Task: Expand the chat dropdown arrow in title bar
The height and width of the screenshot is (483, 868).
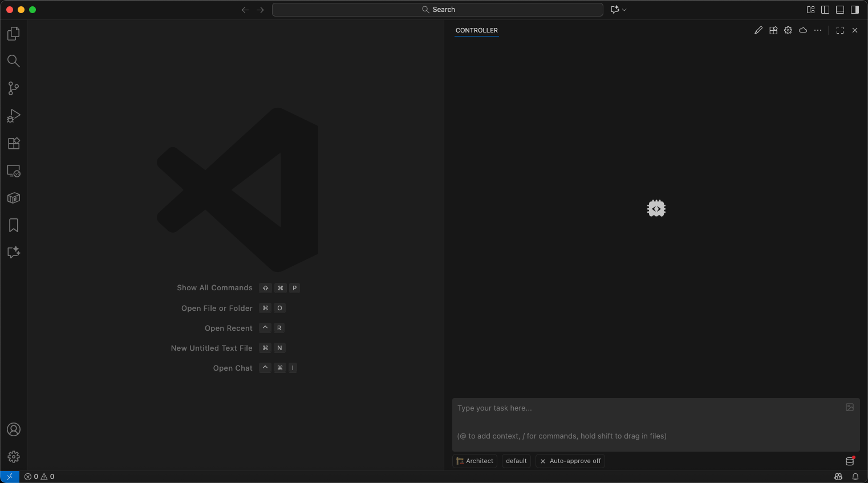Action: (x=624, y=10)
